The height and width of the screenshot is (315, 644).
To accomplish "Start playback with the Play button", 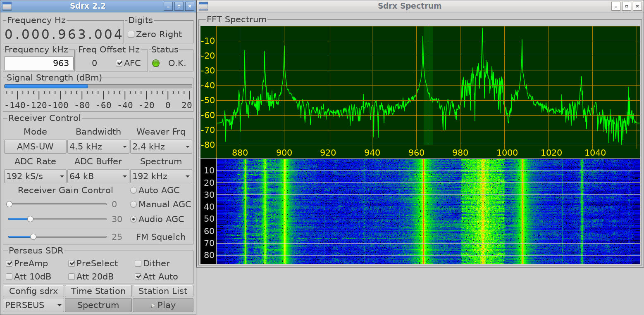I will [163, 305].
